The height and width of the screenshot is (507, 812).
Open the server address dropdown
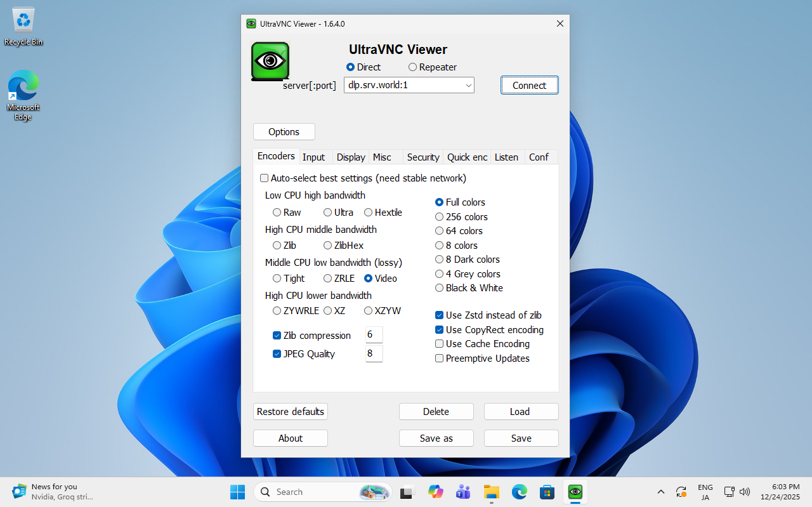tap(468, 84)
